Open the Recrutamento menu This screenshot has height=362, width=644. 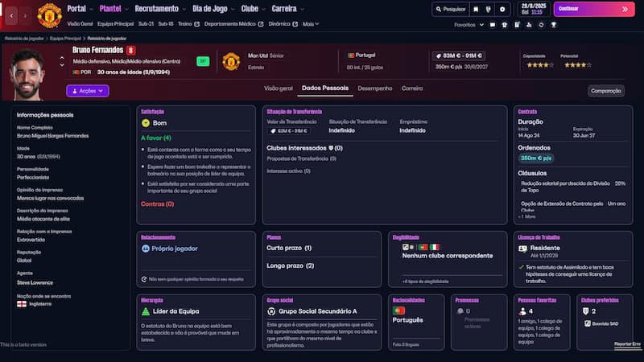155,9
